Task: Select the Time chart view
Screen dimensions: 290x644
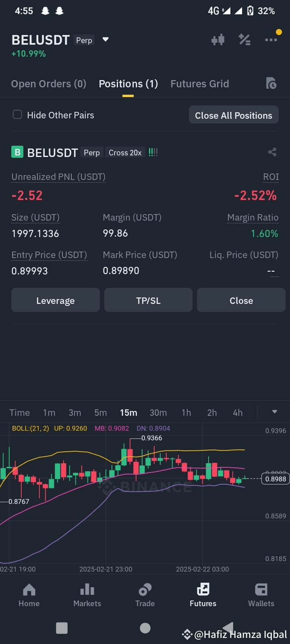Action: pos(20,413)
